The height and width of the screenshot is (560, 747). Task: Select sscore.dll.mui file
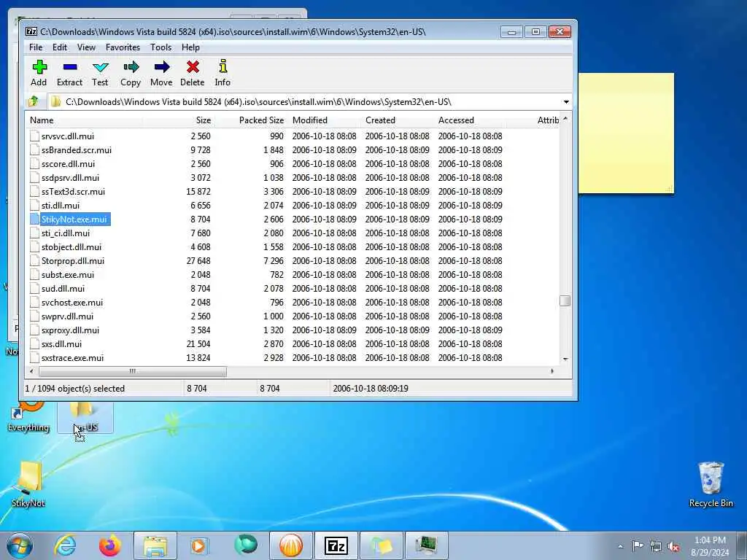click(68, 164)
